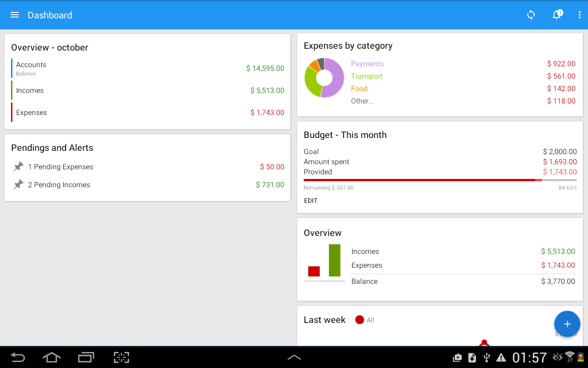Click the 84.65% budget percentage
Image resolution: width=588 pixels, height=368 pixels.
click(x=568, y=188)
